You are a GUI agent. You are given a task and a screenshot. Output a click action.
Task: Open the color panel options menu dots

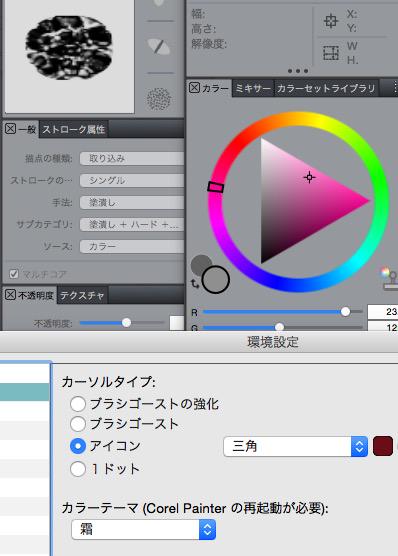click(395, 87)
